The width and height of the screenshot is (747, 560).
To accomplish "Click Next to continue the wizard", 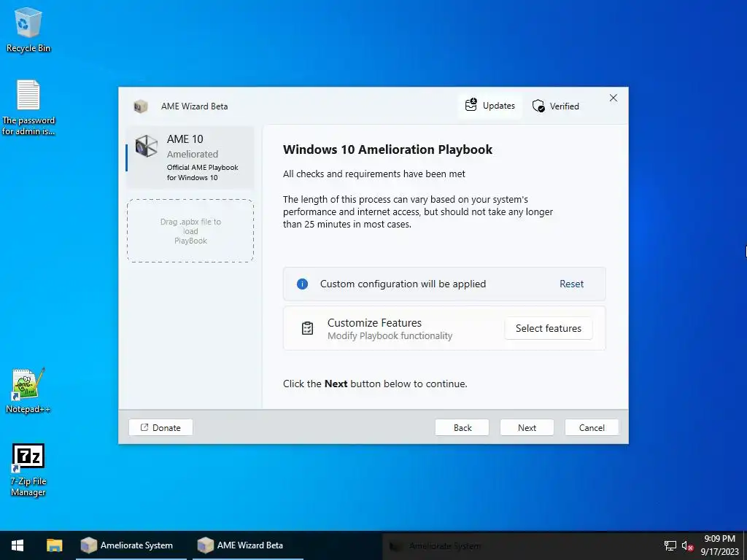I will coord(527,427).
